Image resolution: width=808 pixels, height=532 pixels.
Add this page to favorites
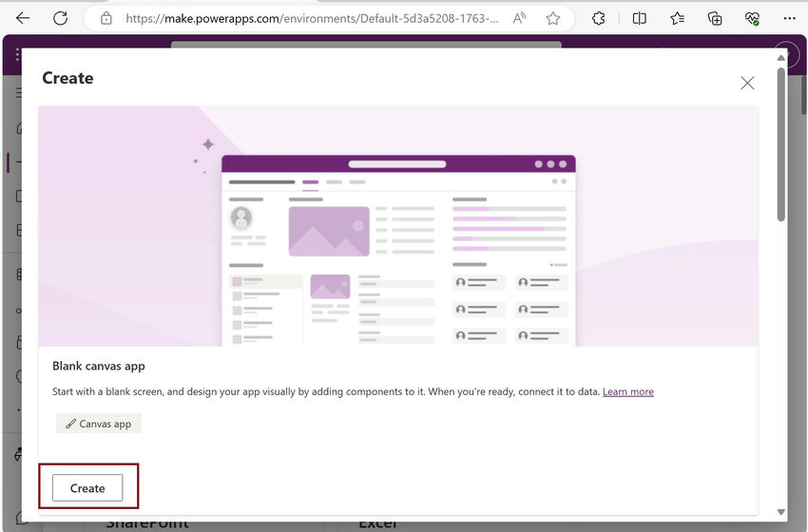pos(553,19)
